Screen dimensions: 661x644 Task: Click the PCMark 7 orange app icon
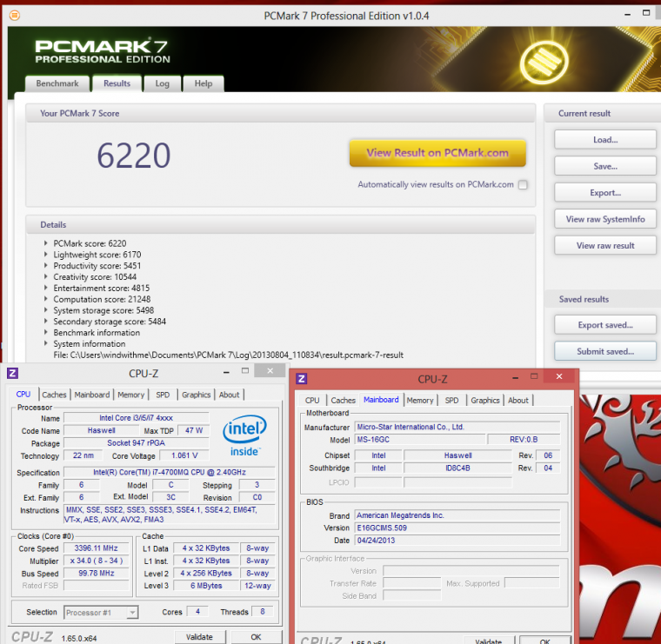point(14,16)
